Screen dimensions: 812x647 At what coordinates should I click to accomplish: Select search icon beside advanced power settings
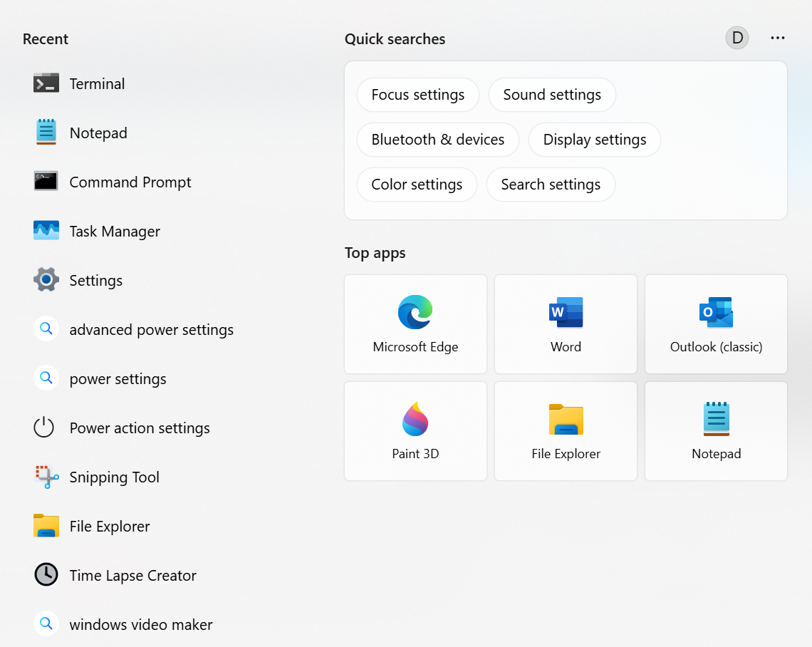pos(46,328)
